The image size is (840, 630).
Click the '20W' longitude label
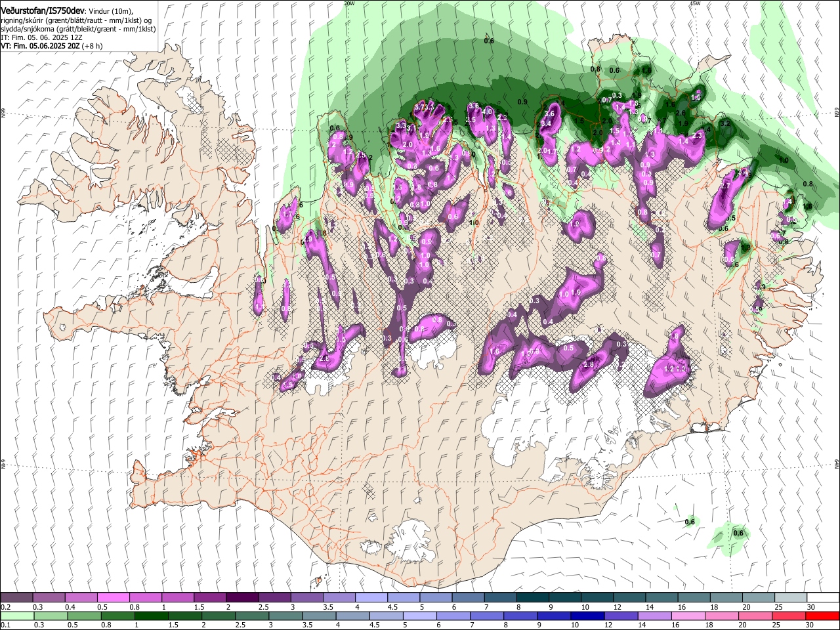point(349,3)
